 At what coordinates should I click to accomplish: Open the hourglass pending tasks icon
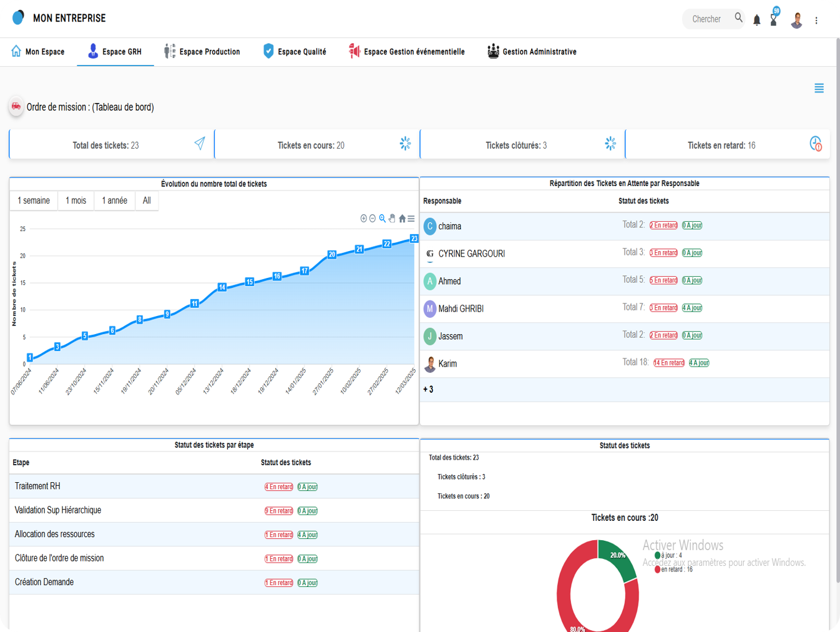pyautogui.click(x=774, y=20)
